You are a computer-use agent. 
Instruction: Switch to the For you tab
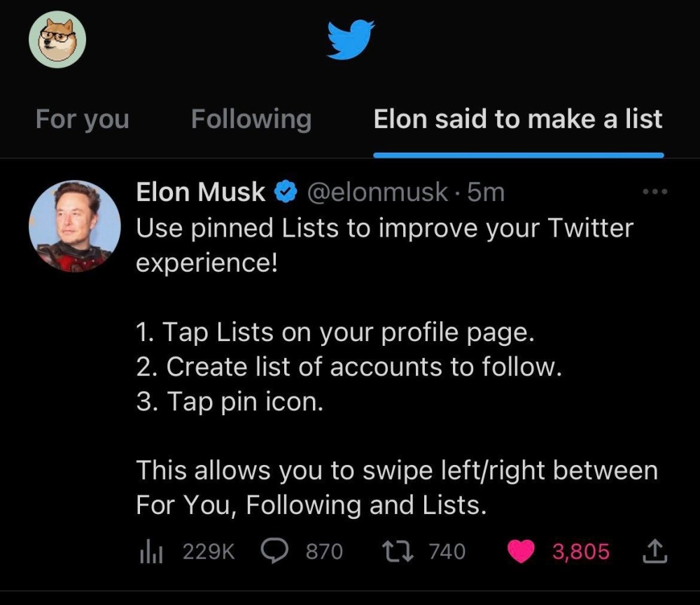[82, 119]
